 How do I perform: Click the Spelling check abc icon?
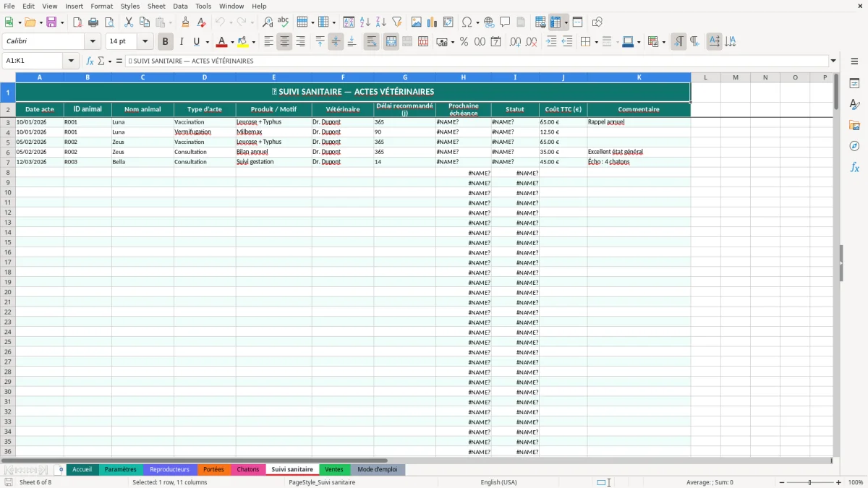click(x=284, y=22)
